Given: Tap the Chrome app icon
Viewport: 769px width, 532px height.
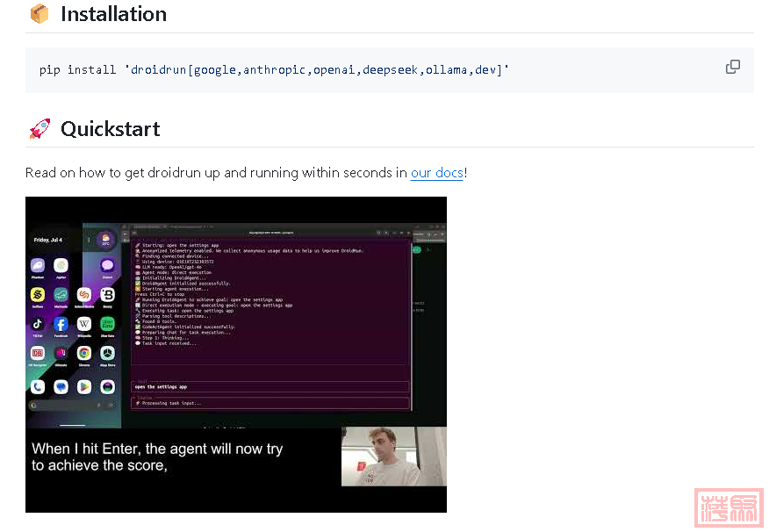Looking at the screenshot, I should (x=84, y=354).
